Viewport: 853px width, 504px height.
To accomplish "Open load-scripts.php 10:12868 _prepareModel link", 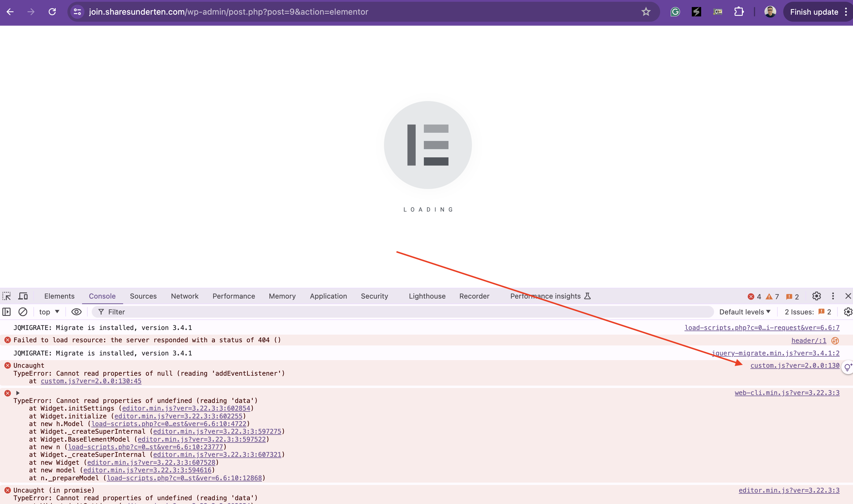I will pyautogui.click(x=184, y=478).
